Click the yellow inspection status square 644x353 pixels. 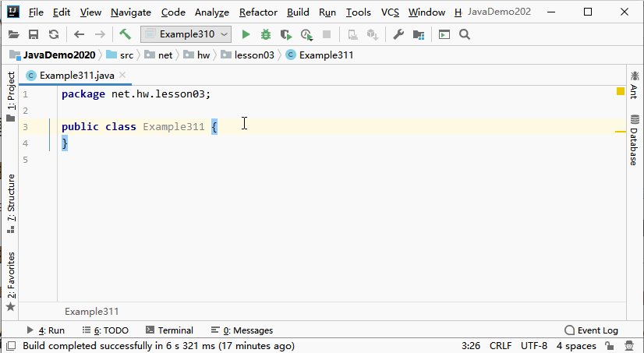click(620, 91)
